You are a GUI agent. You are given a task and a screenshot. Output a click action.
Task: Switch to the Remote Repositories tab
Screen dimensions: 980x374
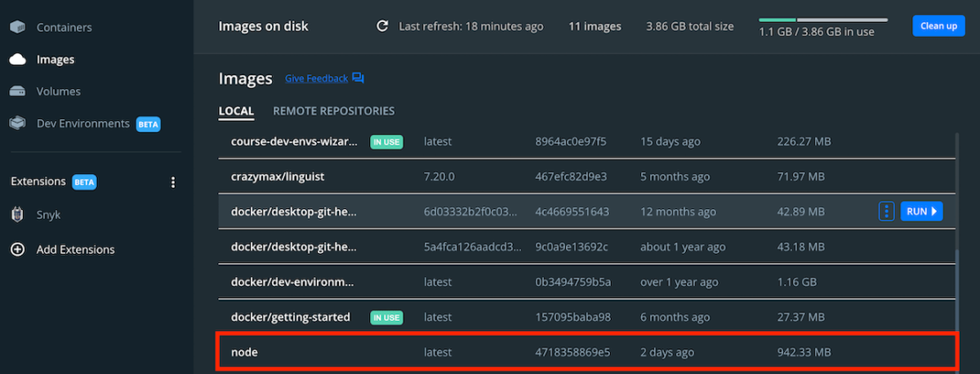pos(334,111)
